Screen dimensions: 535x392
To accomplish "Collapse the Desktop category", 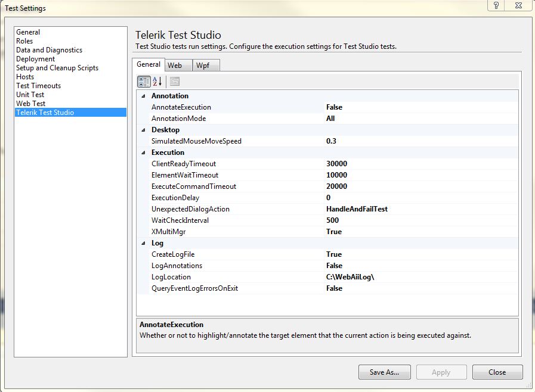I will click(143, 130).
